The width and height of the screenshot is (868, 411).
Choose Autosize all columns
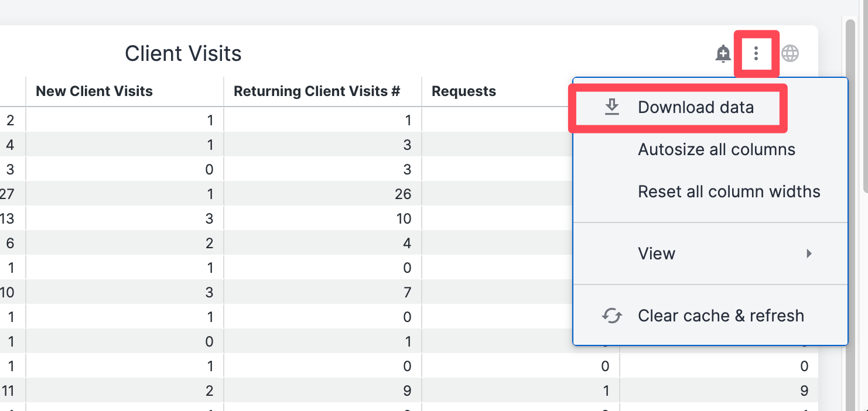(717, 149)
